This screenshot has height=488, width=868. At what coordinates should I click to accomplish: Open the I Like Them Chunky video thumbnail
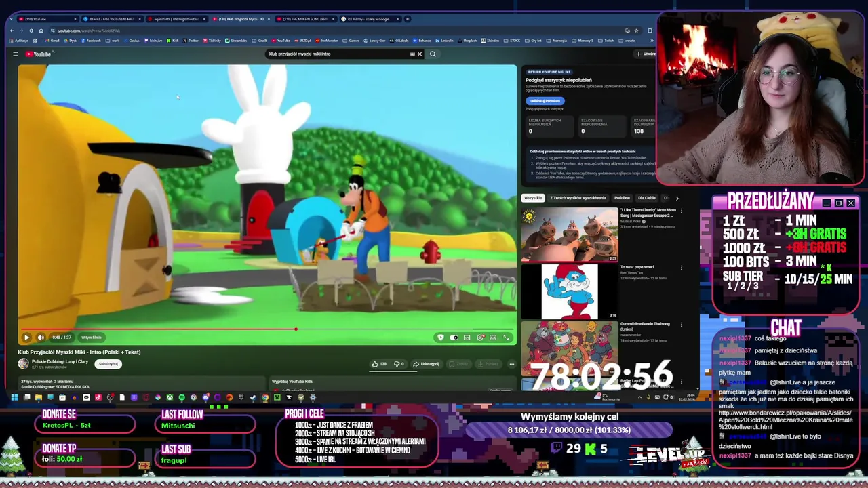[x=570, y=235]
